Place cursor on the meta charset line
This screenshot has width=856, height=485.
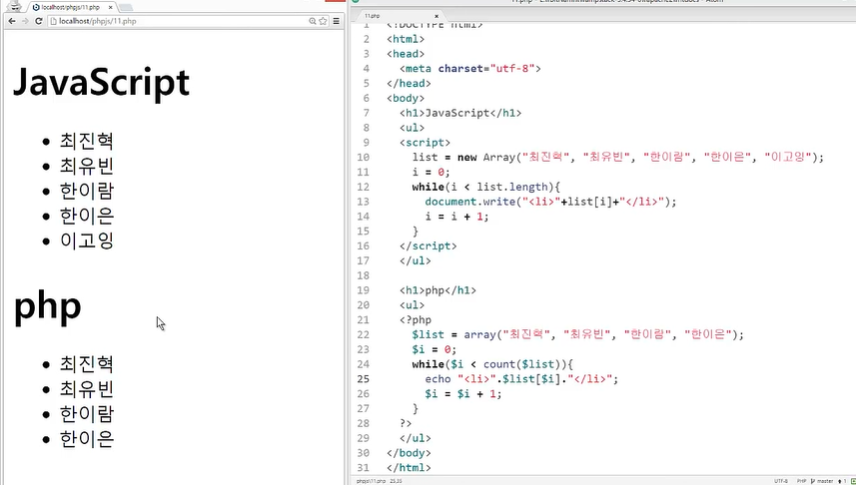[470, 69]
